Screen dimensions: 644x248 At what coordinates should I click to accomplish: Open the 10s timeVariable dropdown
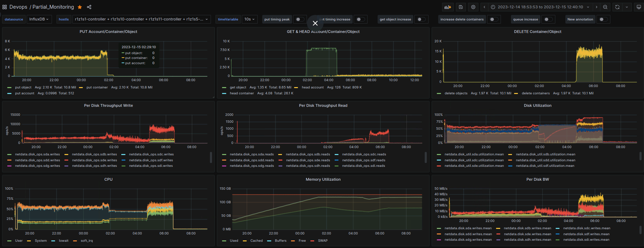[249, 19]
